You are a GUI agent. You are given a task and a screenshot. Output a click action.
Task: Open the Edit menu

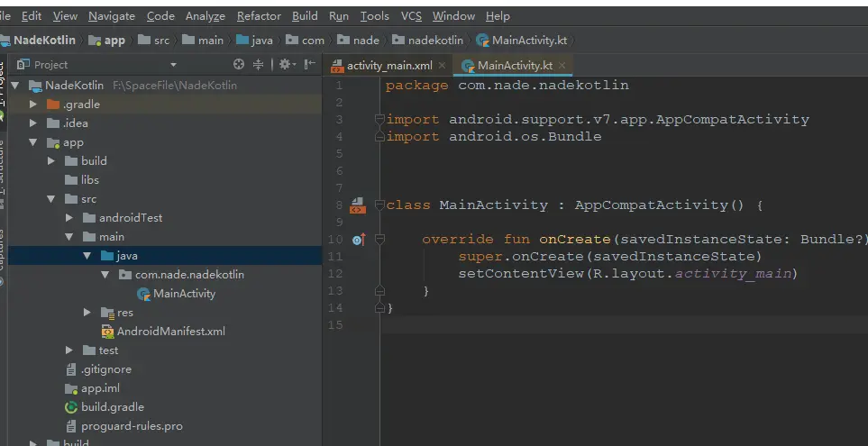32,16
